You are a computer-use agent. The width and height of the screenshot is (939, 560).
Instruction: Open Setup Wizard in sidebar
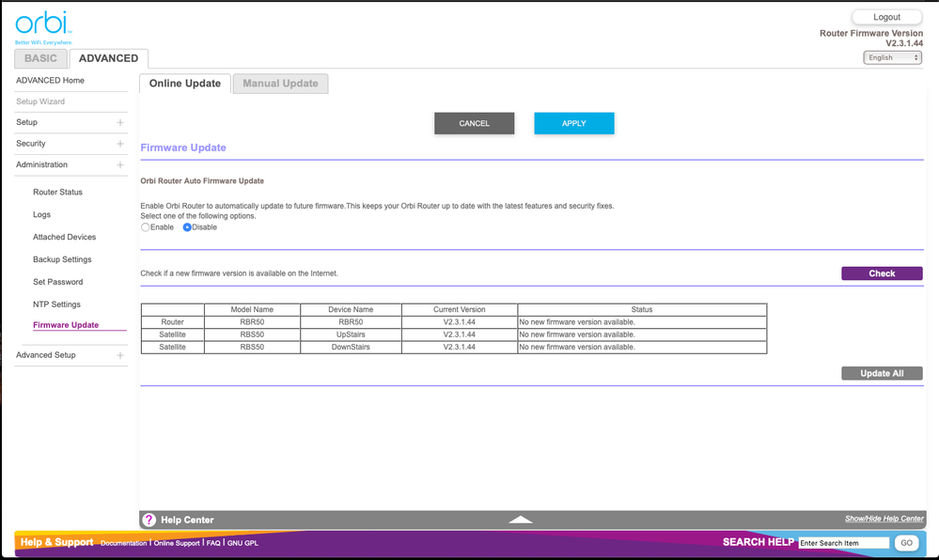click(40, 101)
